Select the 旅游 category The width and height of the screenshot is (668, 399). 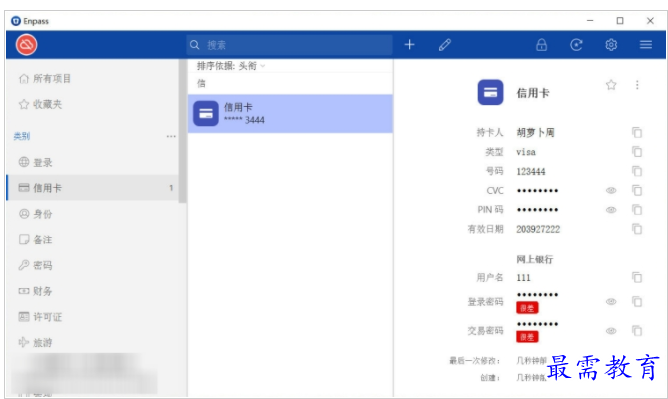point(93,342)
